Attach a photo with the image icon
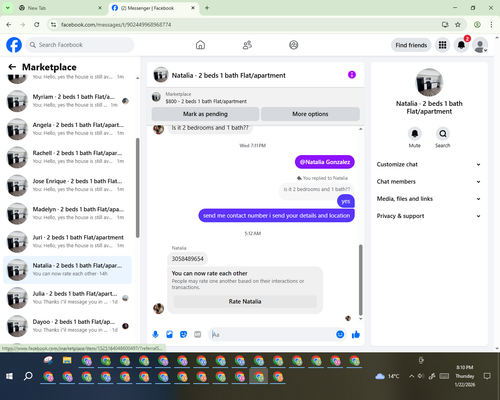The image size is (500, 400). (x=170, y=334)
